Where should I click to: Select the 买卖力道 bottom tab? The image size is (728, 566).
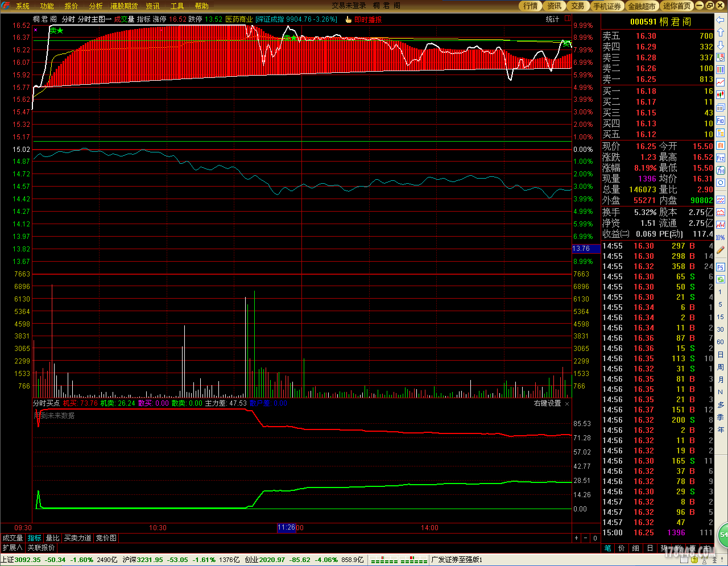point(78,538)
